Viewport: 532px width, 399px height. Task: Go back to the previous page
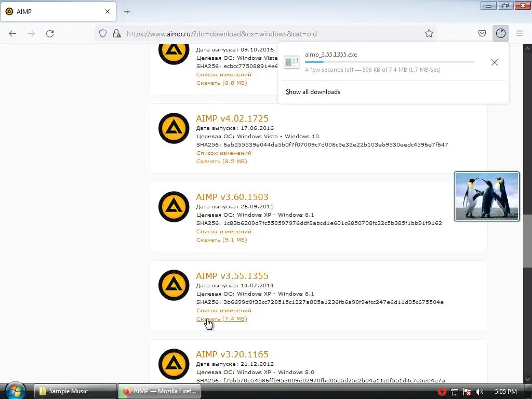12,34
